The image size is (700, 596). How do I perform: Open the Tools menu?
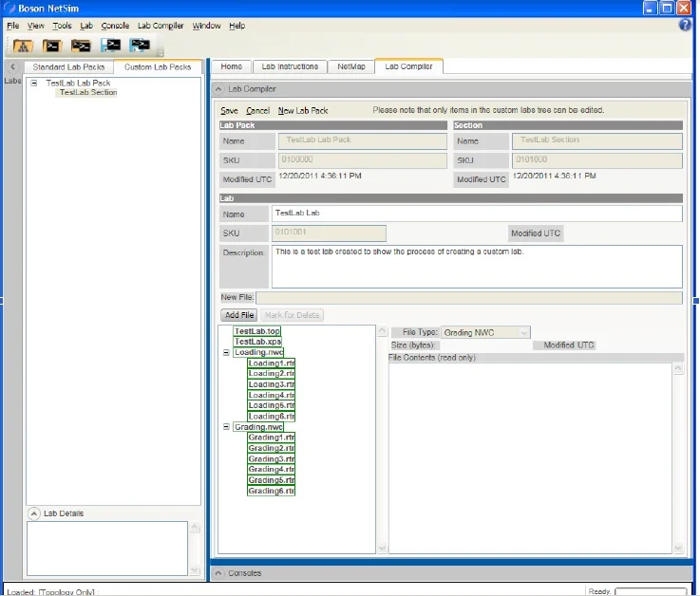(62, 26)
